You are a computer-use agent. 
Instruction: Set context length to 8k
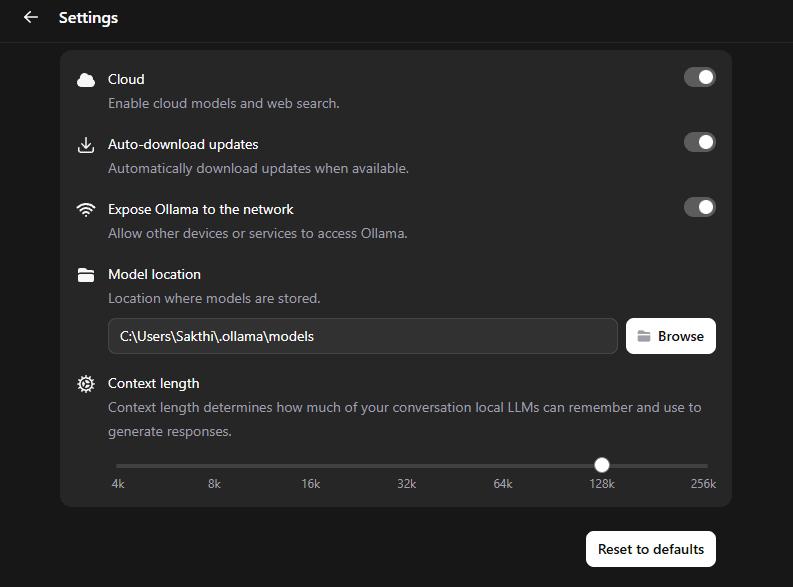tap(214, 466)
